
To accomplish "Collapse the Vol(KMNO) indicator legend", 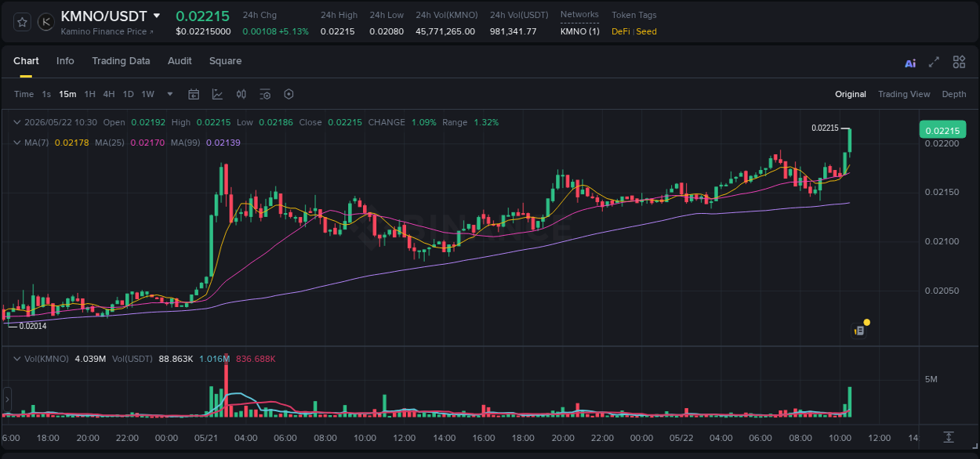I will click(x=17, y=359).
